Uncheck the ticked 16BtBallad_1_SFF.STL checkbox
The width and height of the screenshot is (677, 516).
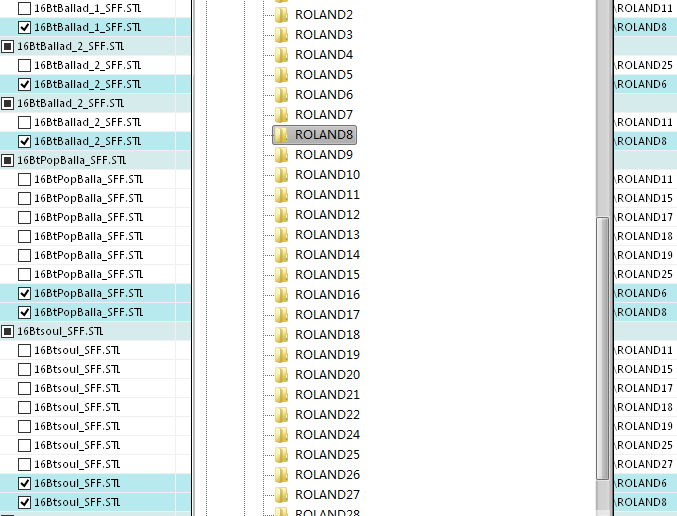click(x=25, y=27)
